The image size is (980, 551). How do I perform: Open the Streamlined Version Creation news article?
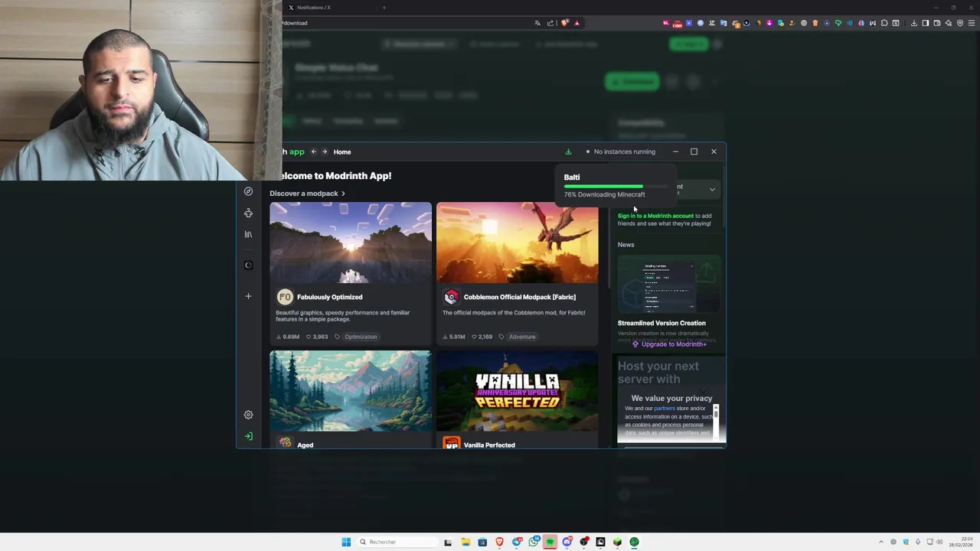click(x=661, y=323)
